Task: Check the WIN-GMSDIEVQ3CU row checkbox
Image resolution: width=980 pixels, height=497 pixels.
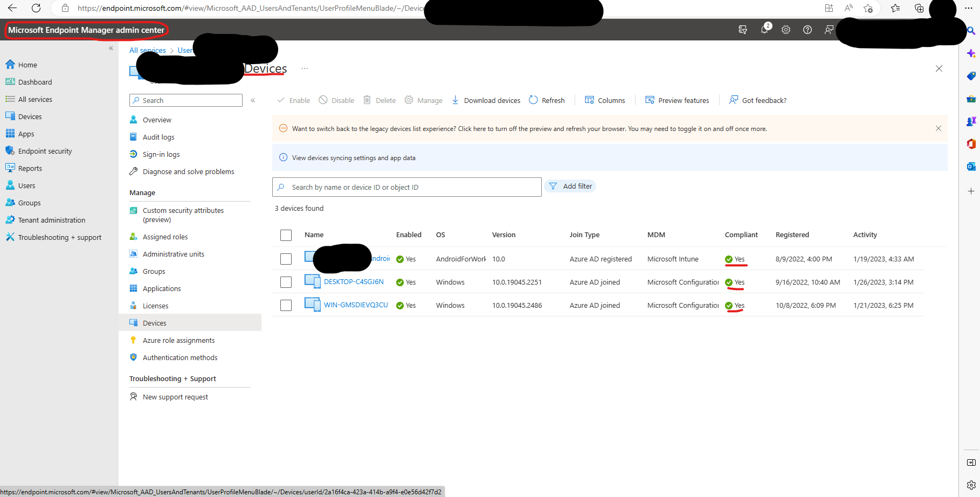Action: (286, 305)
